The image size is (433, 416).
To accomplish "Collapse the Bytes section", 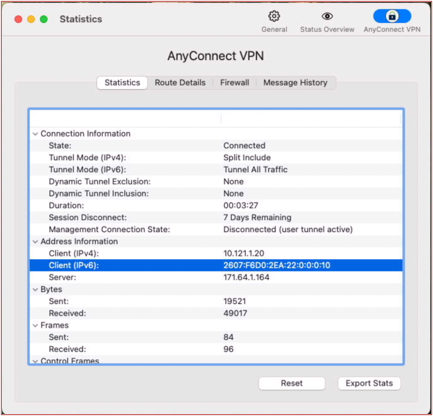I will click(35, 290).
